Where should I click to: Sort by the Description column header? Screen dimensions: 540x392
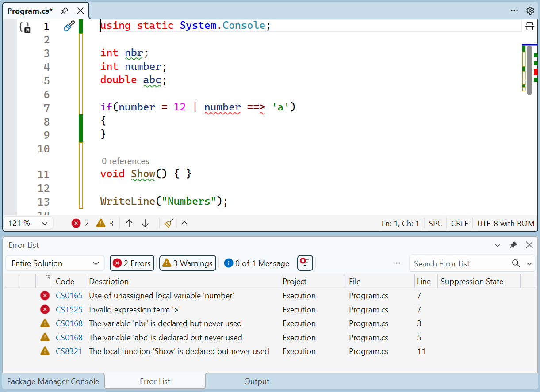183,281
